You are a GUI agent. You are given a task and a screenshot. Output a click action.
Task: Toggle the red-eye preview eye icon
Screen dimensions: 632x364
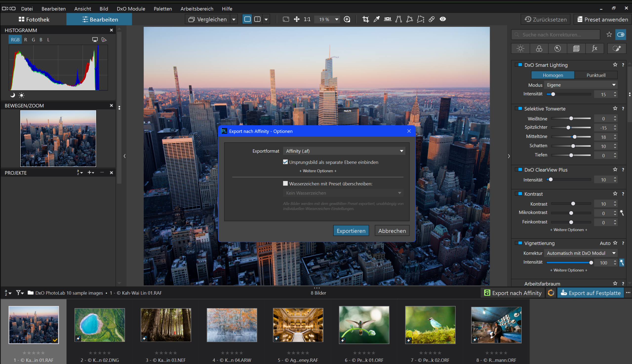(443, 19)
